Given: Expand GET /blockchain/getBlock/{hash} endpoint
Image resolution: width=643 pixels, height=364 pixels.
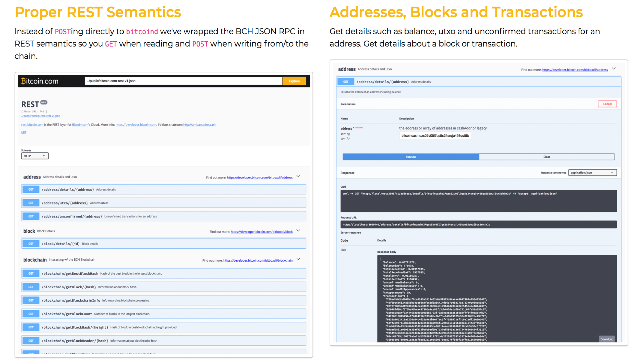Looking at the screenshot, I should click(x=164, y=287).
